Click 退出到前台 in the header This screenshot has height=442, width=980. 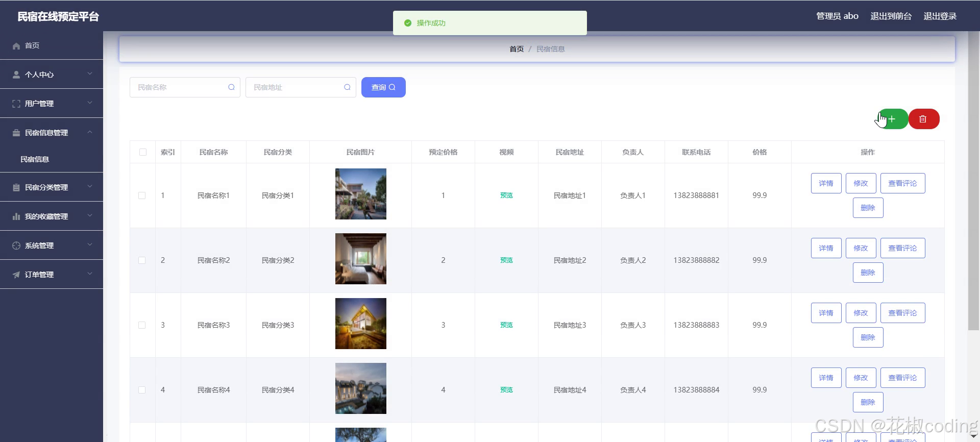click(x=891, y=16)
